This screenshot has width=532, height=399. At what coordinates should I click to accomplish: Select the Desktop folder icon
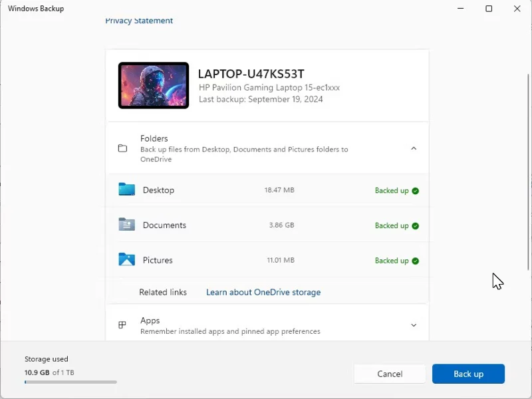tap(126, 190)
